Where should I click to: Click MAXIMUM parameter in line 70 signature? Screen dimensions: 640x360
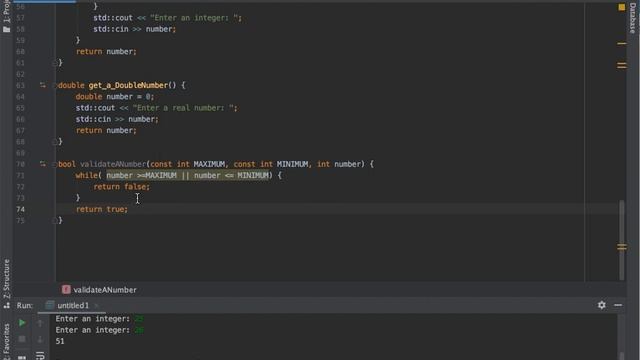pyautogui.click(x=209, y=164)
